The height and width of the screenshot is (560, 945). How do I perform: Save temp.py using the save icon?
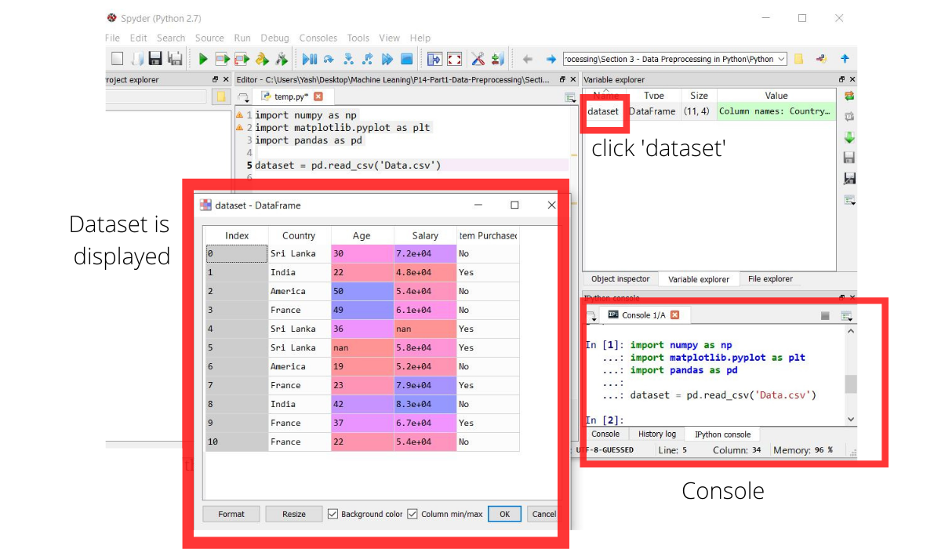click(x=155, y=58)
